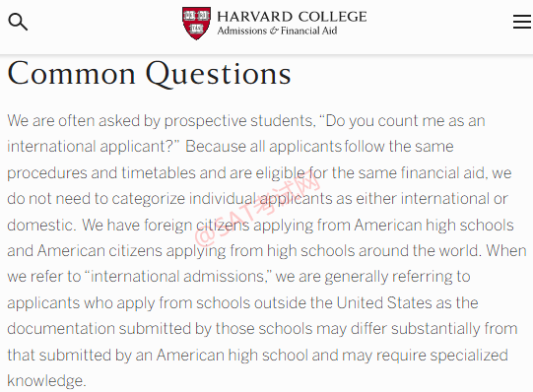
Task: Click the text "American high schools"
Action: [x=433, y=225]
